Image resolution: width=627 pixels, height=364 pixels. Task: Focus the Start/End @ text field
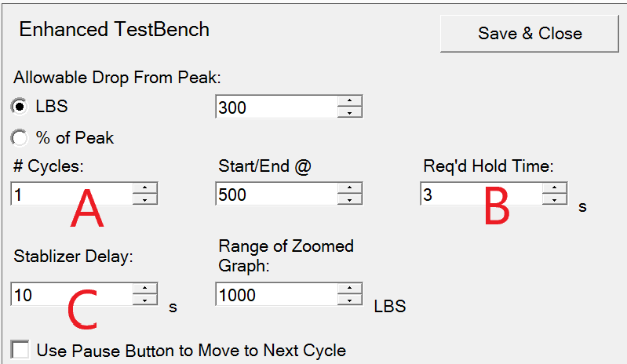[276, 194]
